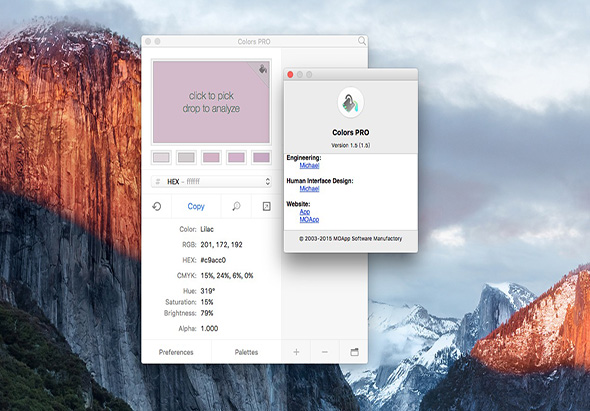
Task: Click the magnifier search icon in Colors PRO title bar
Action: click(362, 41)
